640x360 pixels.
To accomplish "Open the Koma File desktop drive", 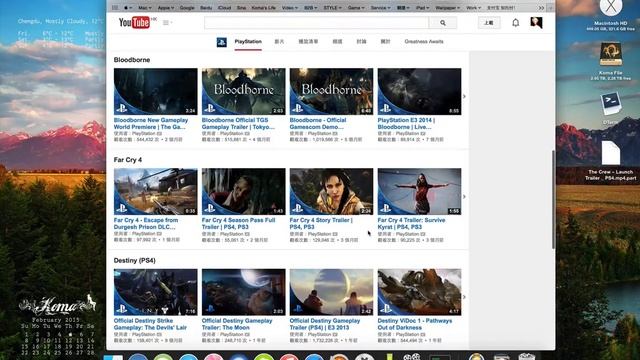I will click(x=611, y=54).
